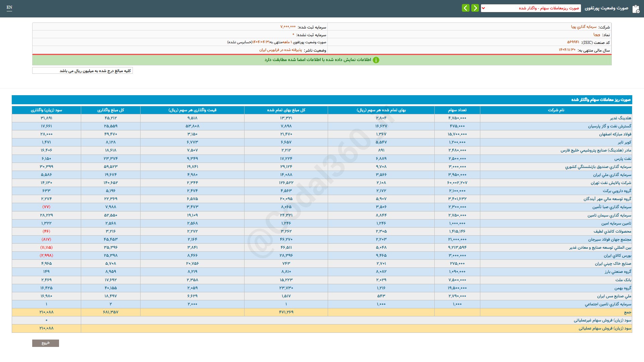
Task: Click the portfolio statement clipboard icon
Action: coord(636,9)
